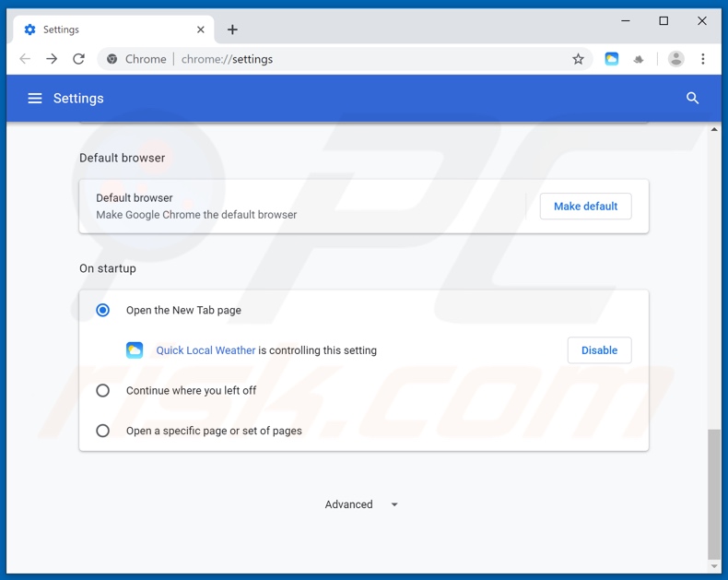Bookmark this page with the star icon
This screenshot has width=728, height=580.
[578, 59]
